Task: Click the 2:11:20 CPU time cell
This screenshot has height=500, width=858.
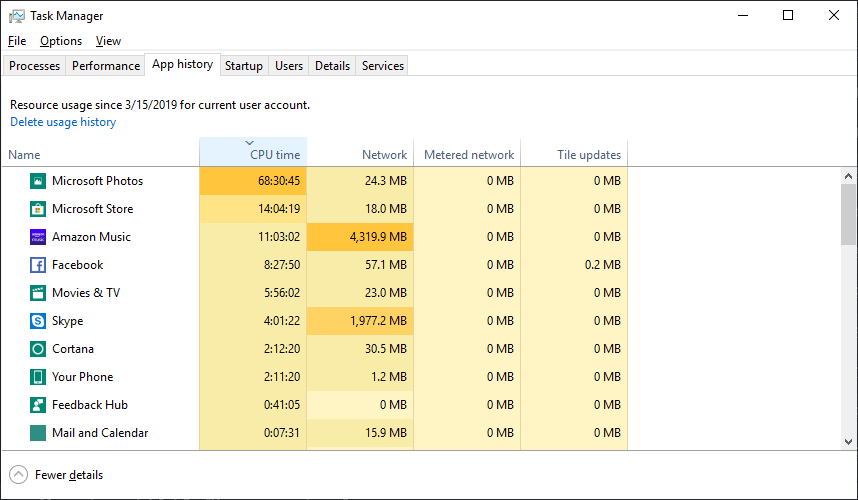Action: click(253, 377)
